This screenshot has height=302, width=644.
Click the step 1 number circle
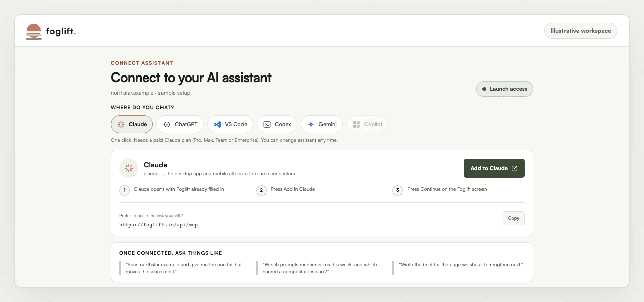[124, 190]
